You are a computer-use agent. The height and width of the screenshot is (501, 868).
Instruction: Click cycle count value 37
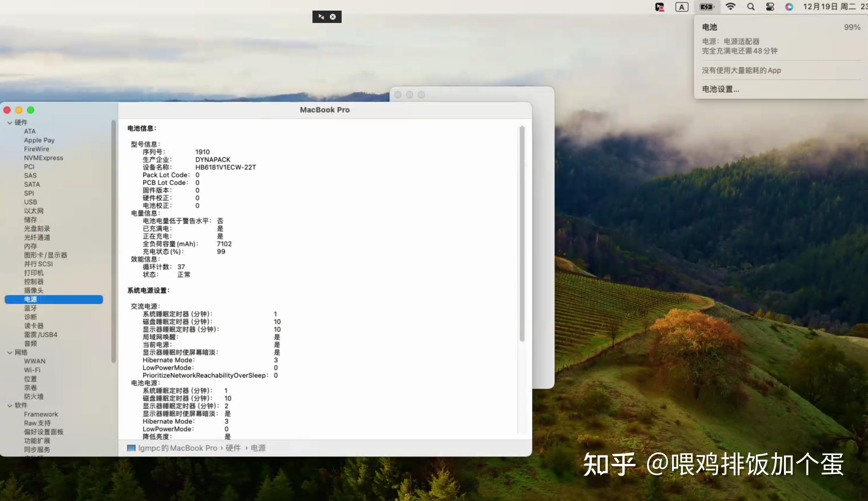coord(181,267)
